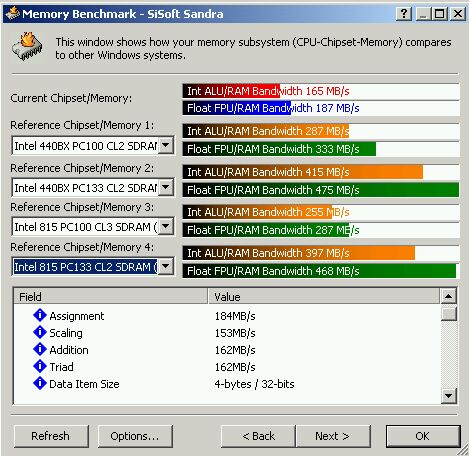Click the SiSoft Sandra title bar icon
This screenshot has width=469, height=456.
click(13, 13)
